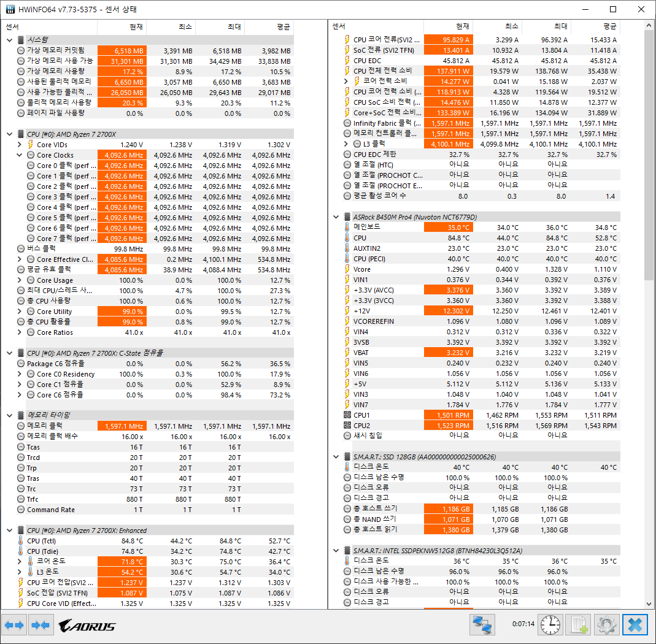The image size is (656, 644).
Task: Select the CPU (Tdie) row
Action: (x=155, y=551)
